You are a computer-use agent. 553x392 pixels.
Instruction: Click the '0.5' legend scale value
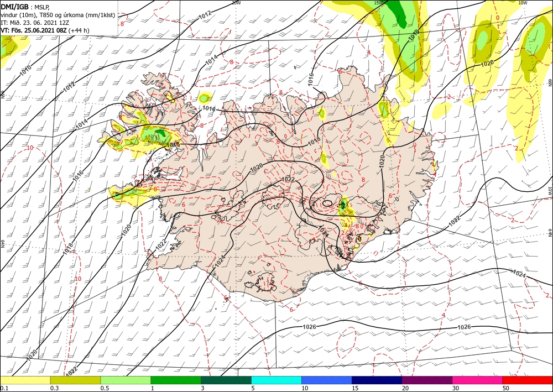click(x=105, y=388)
